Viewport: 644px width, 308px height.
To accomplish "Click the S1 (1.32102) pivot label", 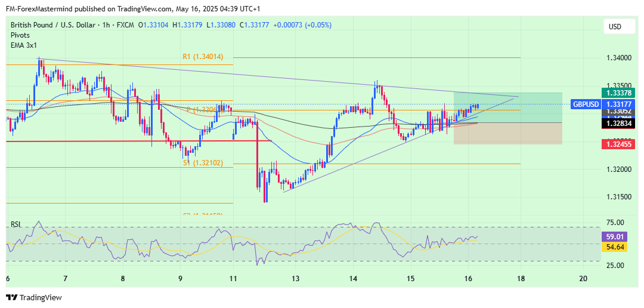I will [x=203, y=164].
